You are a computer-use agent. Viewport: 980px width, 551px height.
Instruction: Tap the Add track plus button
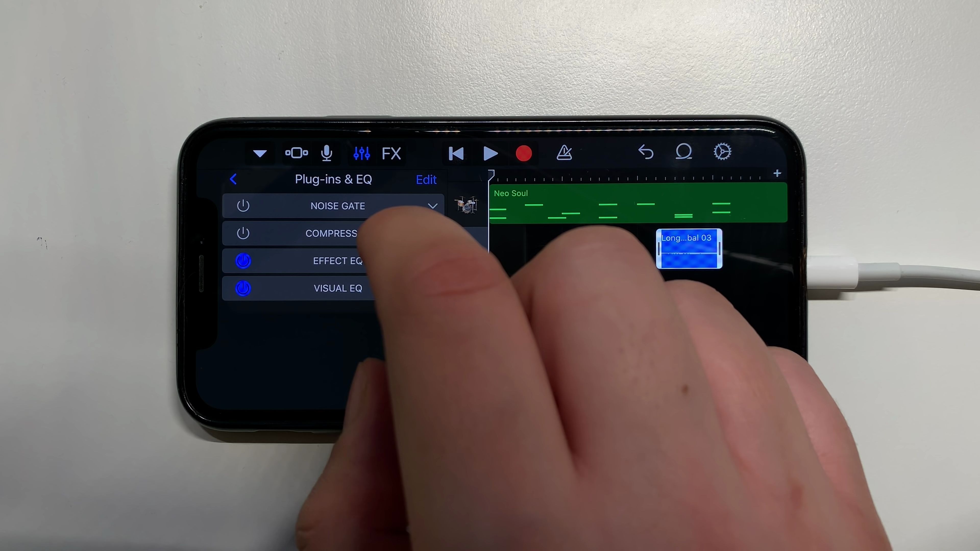pyautogui.click(x=777, y=173)
